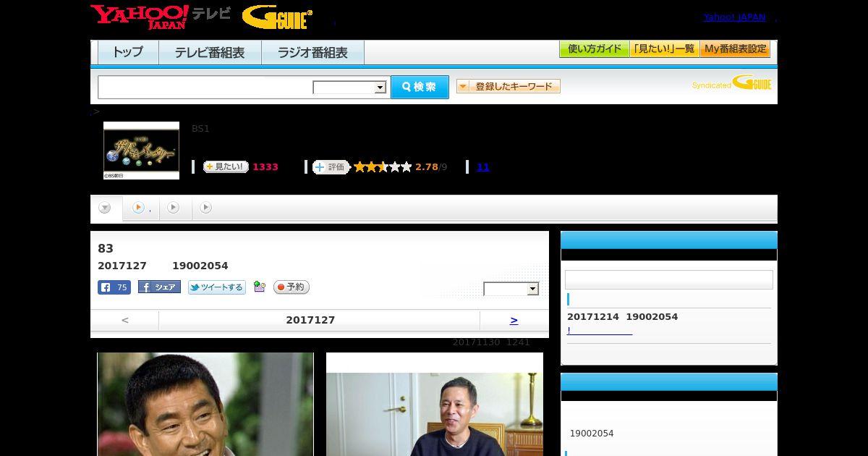Screen dimensions: 868x456
Task: Open the man in sweater photo
Action: pos(435,404)
